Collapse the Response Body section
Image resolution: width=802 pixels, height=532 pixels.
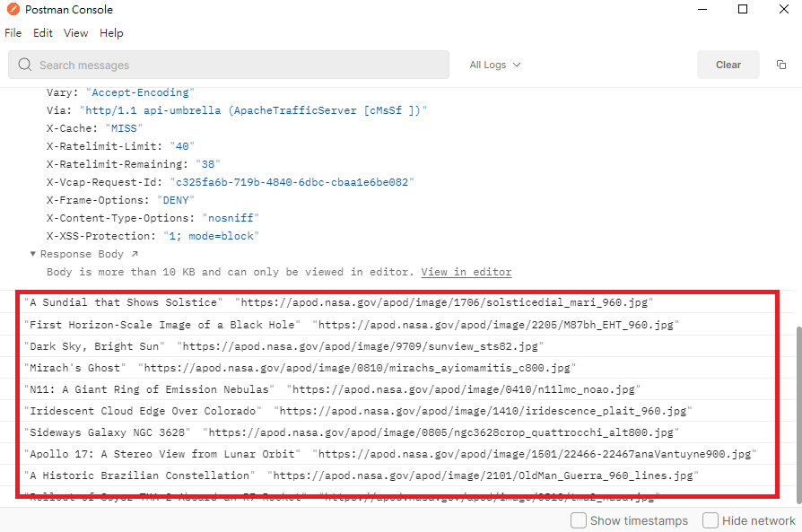point(32,254)
